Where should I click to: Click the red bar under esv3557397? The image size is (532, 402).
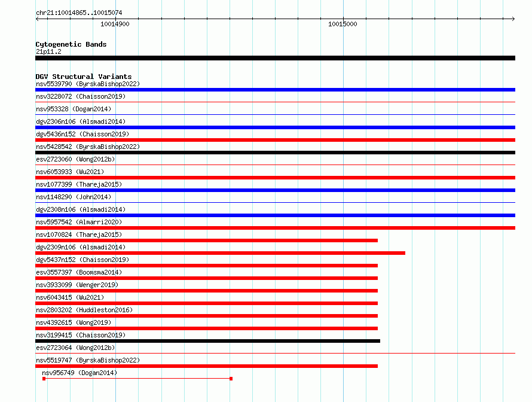(x=207, y=278)
